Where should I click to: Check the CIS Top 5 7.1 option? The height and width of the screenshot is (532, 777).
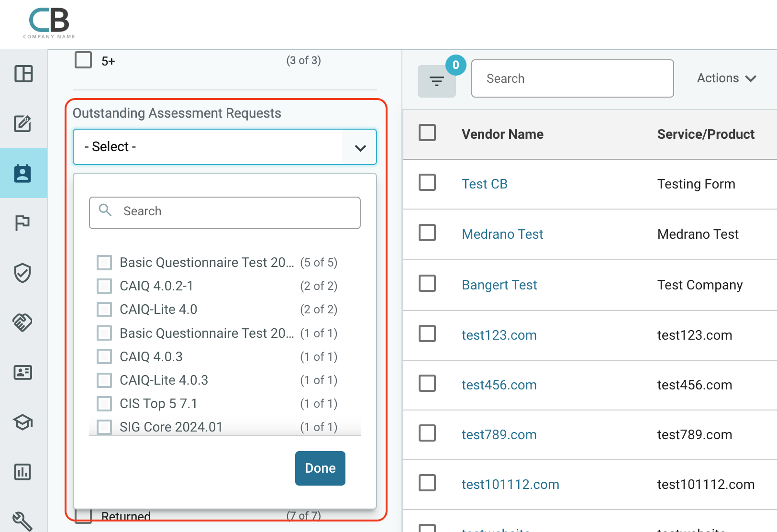(x=104, y=403)
